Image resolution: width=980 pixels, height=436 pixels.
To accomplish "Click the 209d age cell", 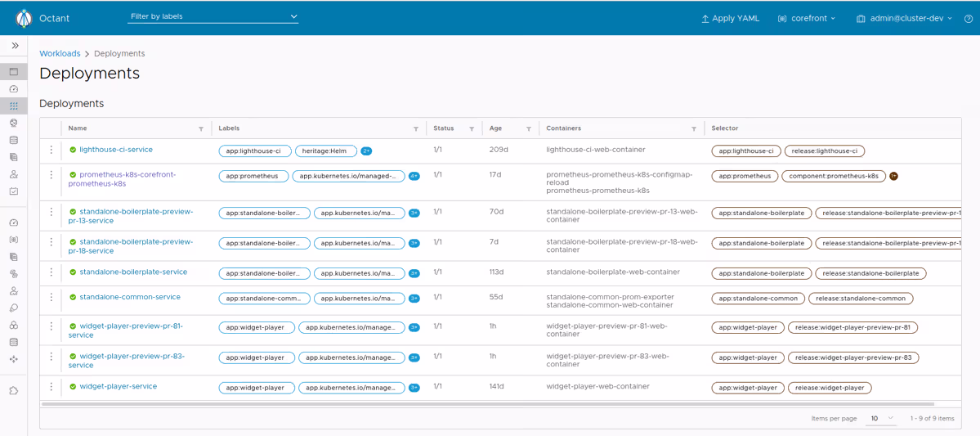I will pos(498,151).
